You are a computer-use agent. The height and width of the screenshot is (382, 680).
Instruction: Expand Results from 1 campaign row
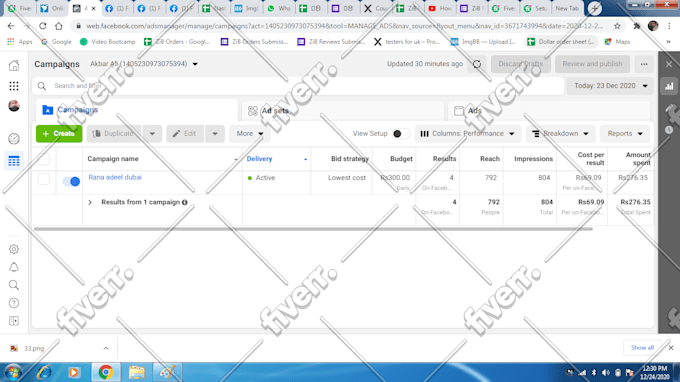[x=90, y=202]
